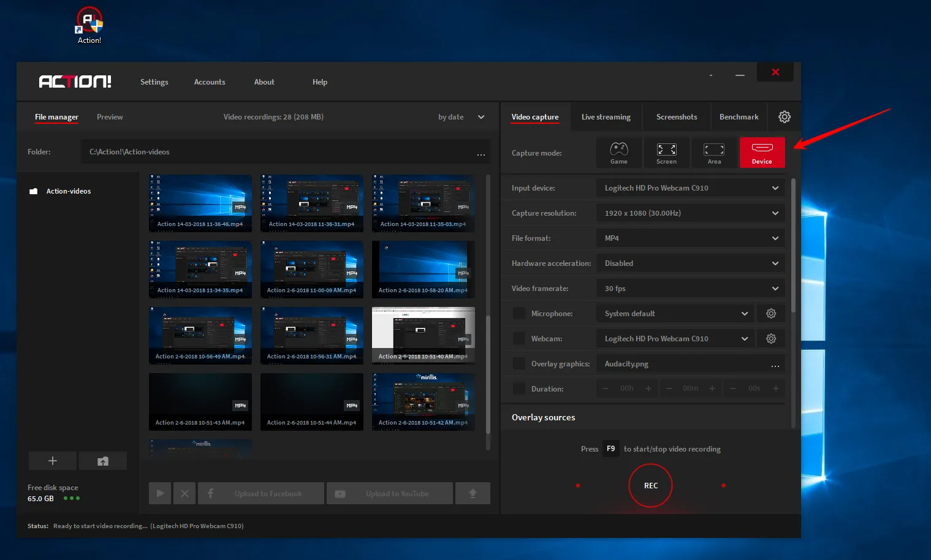931x560 pixels.
Task: Switch to Benchmark tab
Action: point(739,117)
